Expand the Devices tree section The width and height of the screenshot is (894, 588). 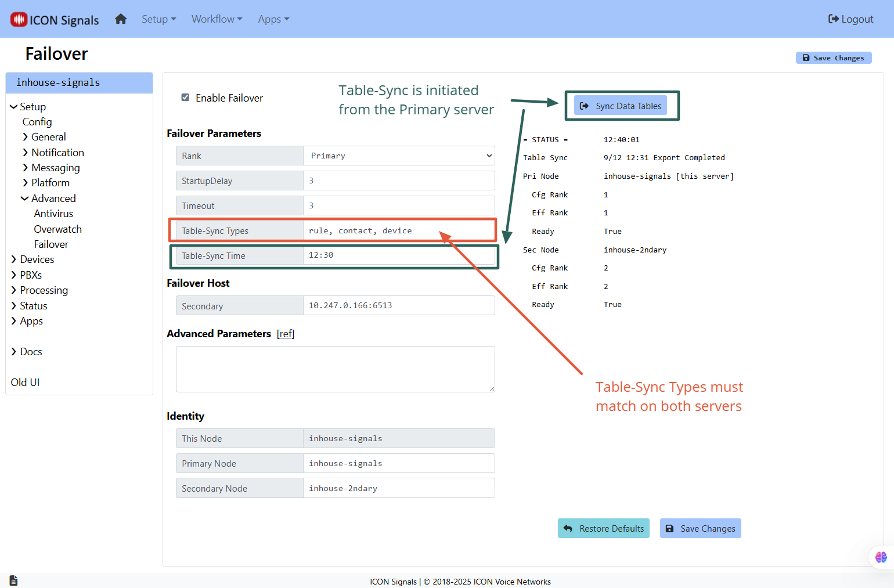pyautogui.click(x=37, y=259)
